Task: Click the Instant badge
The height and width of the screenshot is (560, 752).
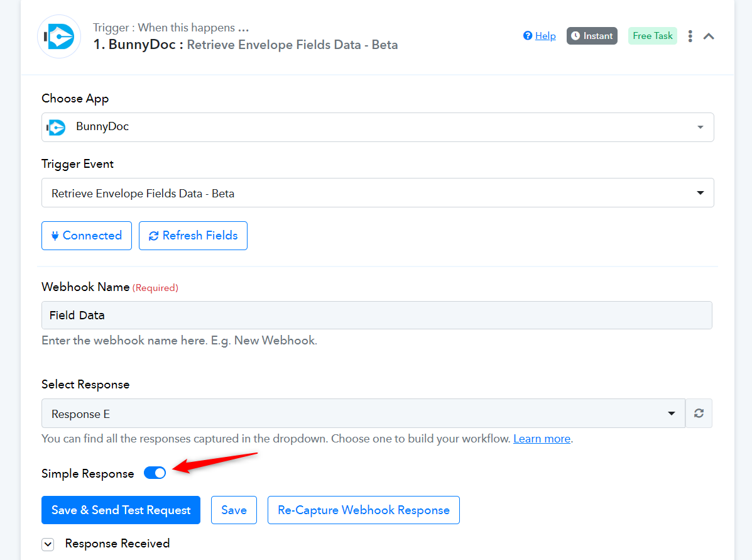Action: 592,36
